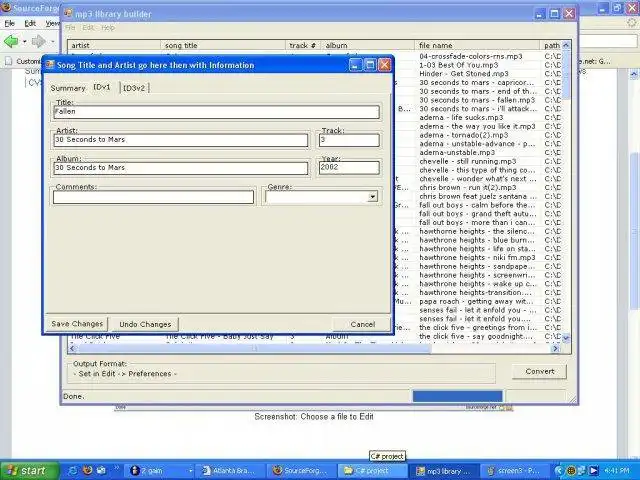Open the Genre dropdown list
This screenshot has width=640, height=480.
[372, 197]
